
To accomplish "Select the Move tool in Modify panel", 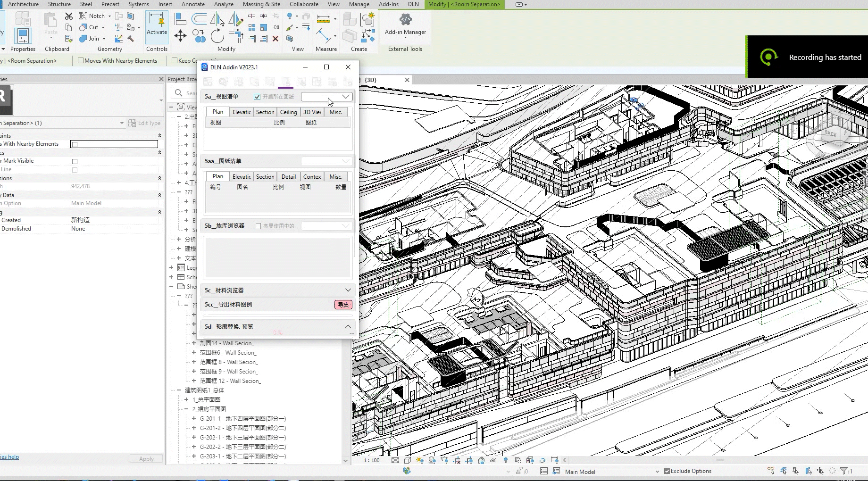I will point(180,36).
